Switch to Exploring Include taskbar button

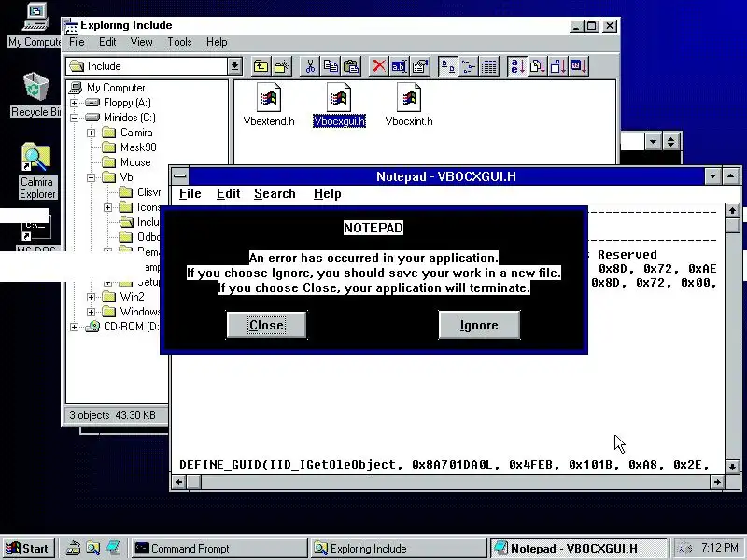click(x=398, y=549)
